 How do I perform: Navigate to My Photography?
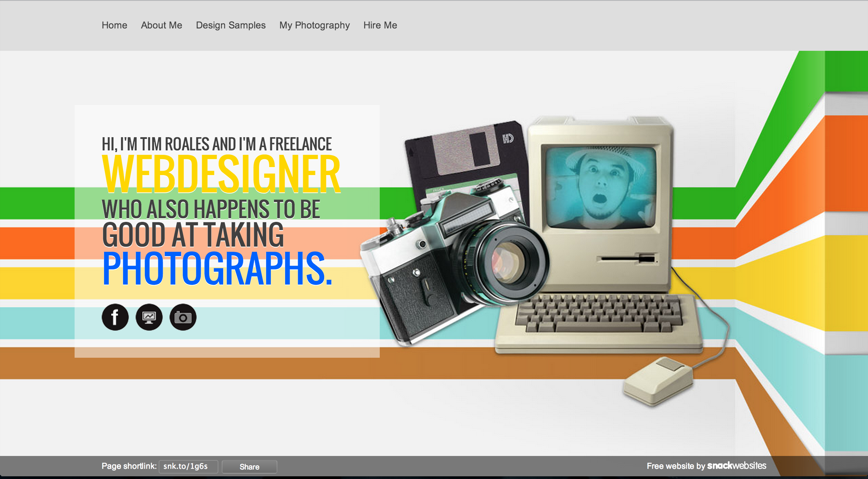click(x=315, y=25)
